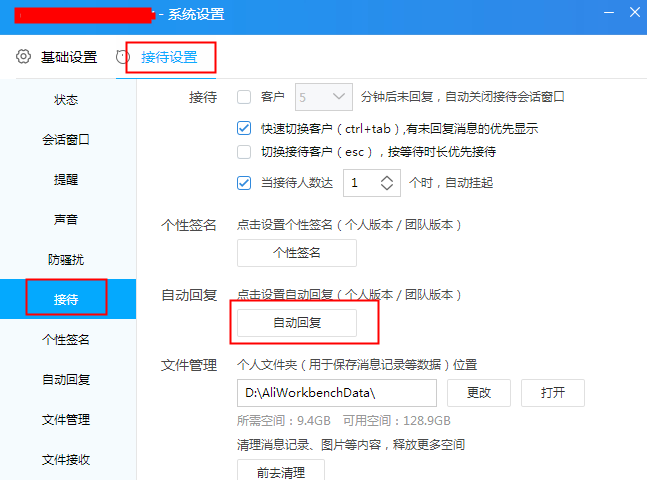
Task: Select the highlighted 接待 sidebar item
Action: point(66,299)
